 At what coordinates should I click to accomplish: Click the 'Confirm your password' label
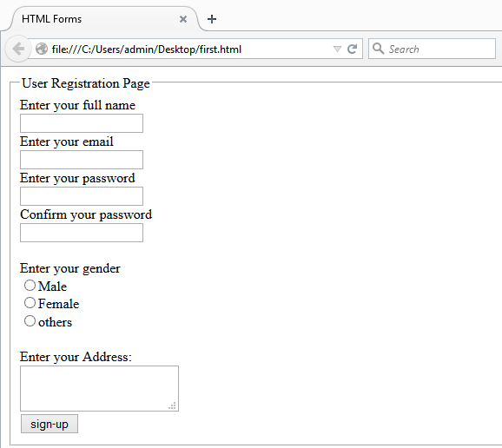tap(86, 214)
